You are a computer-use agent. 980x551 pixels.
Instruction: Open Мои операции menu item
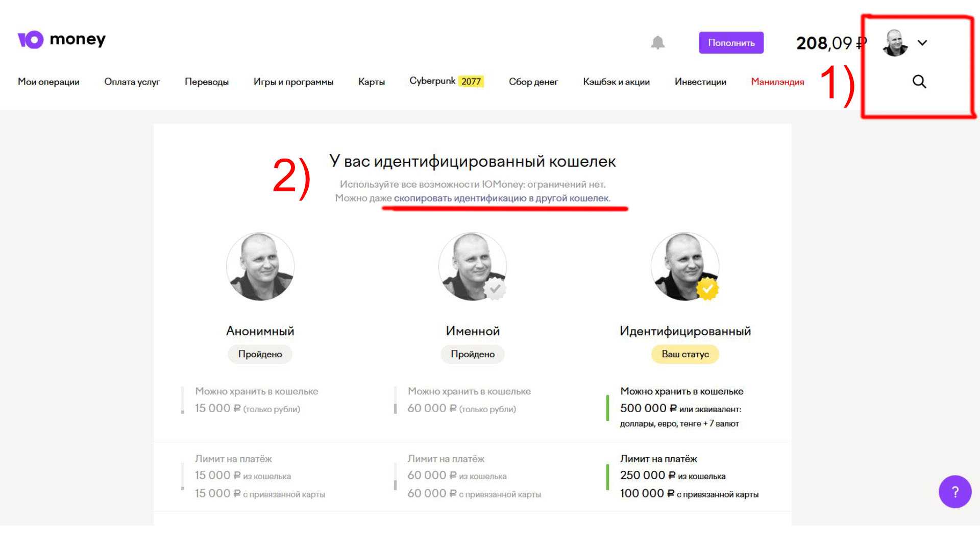point(48,82)
